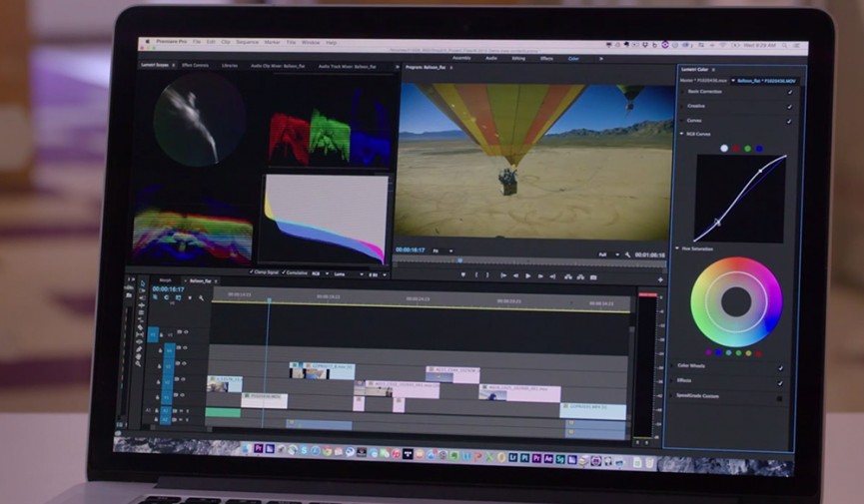This screenshot has height=504, width=864.
Task: Select the Editing workspace
Action: click(x=518, y=58)
